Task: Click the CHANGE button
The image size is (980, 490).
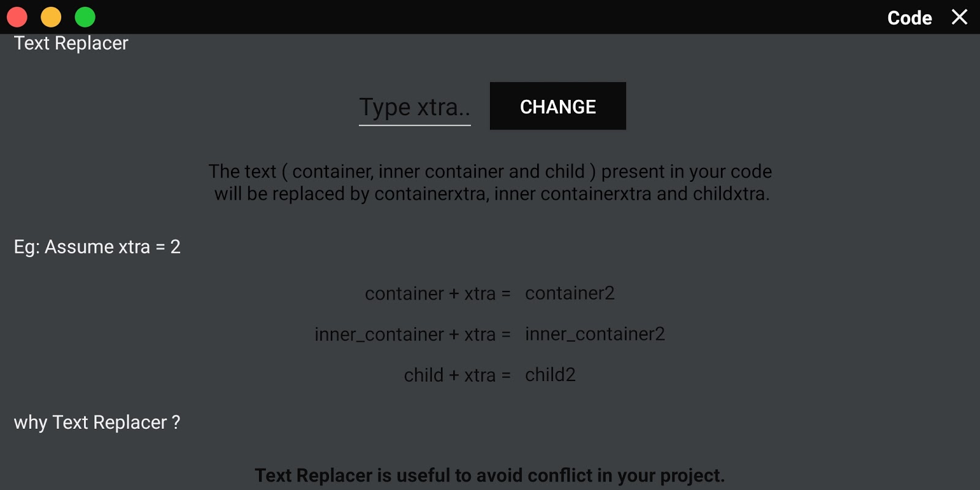Action: pos(557,106)
